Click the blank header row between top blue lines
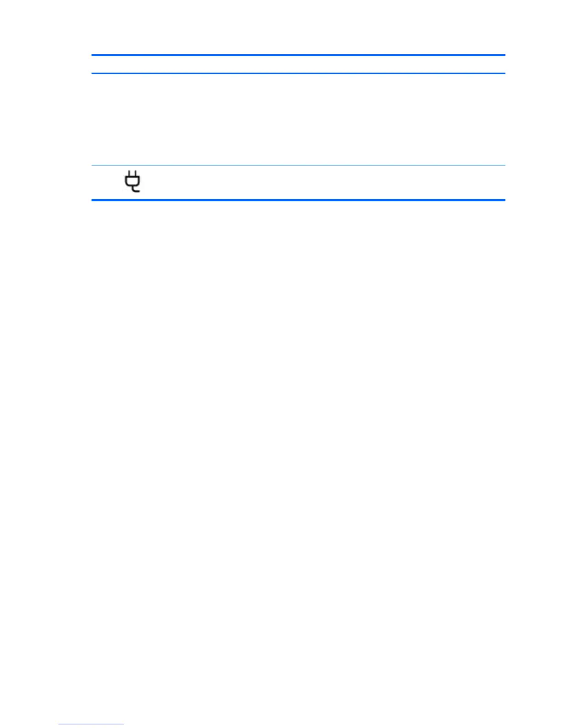Image resolution: width=563 pixels, height=728 pixels. (x=298, y=64)
